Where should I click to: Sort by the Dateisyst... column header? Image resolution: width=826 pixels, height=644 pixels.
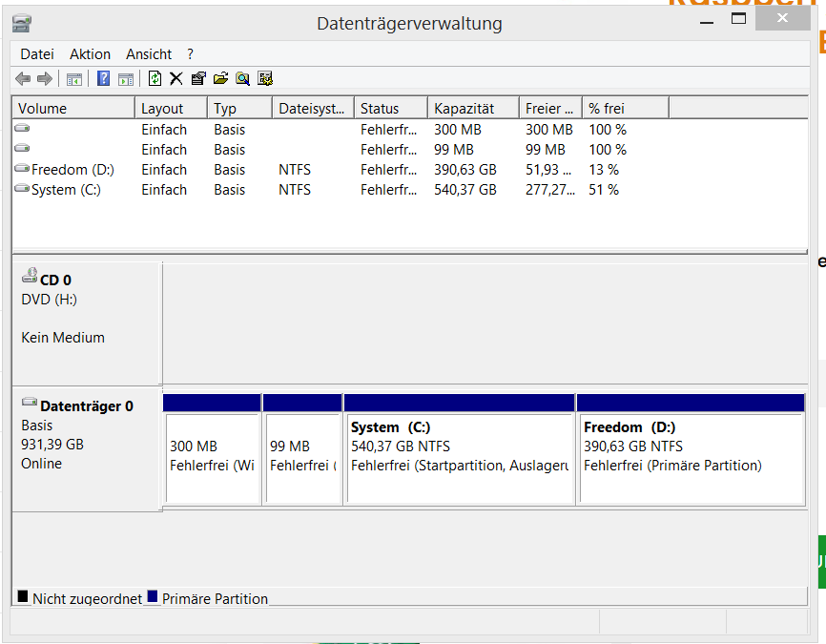point(313,108)
